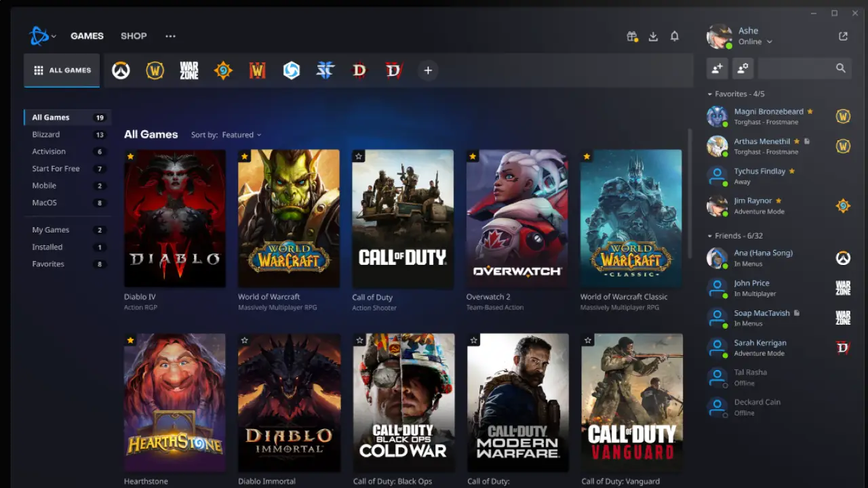The width and height of the screenshot is (868, 488).
Task: Select the Start For Free filter
Action: [66, 169]
